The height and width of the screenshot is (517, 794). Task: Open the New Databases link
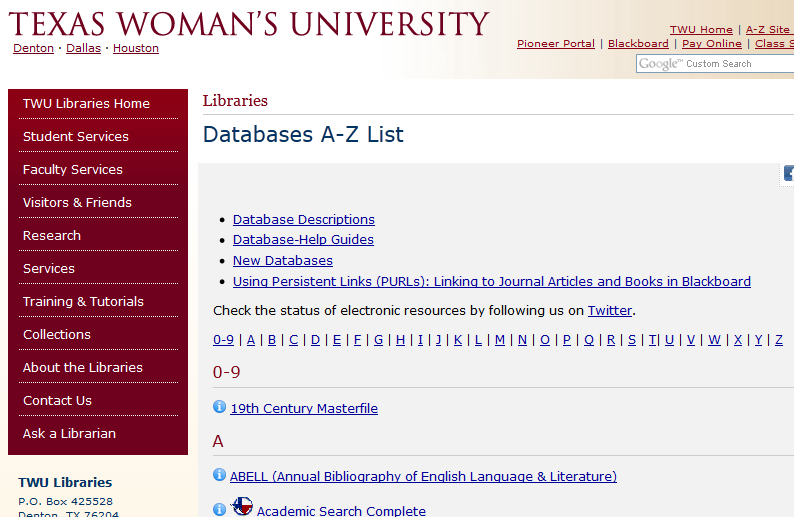[x=283, y=260]
